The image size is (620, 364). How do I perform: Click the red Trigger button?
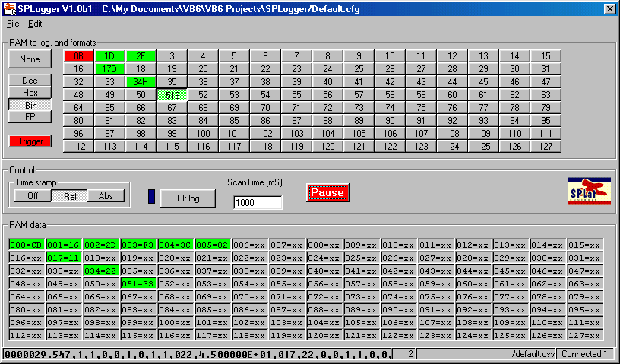(x=30, y=141)
